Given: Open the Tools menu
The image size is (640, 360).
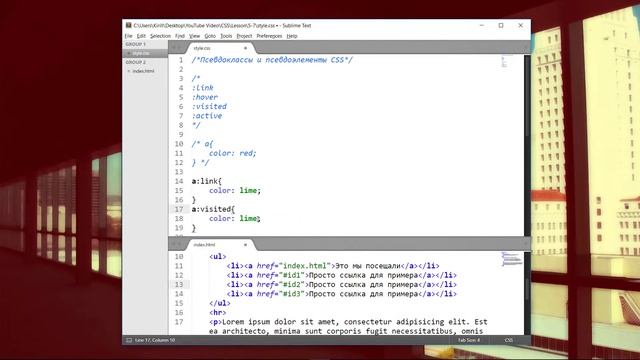Looking at the screenshot, I should (226, 36).
